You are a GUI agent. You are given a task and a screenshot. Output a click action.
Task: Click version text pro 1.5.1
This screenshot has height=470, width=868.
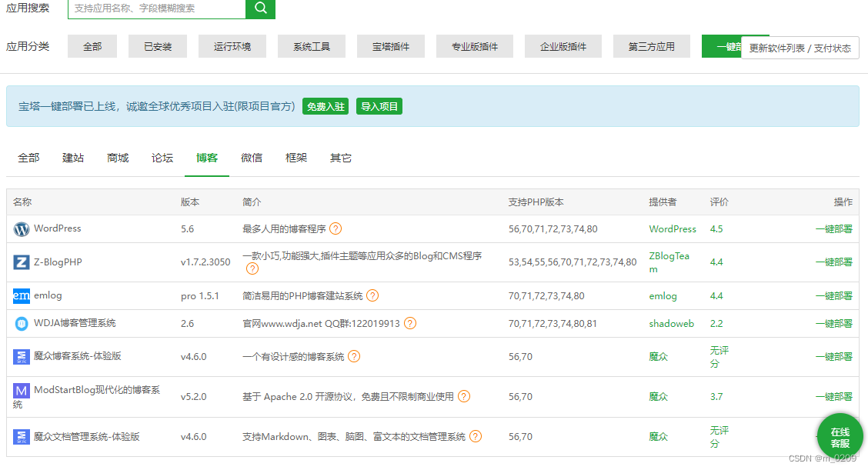[200, 295]
